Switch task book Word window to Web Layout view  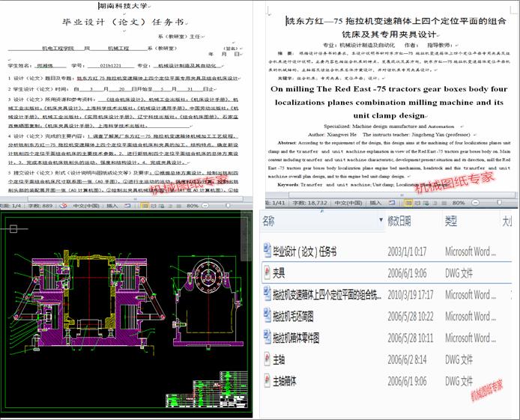click(x=162, y=206)
